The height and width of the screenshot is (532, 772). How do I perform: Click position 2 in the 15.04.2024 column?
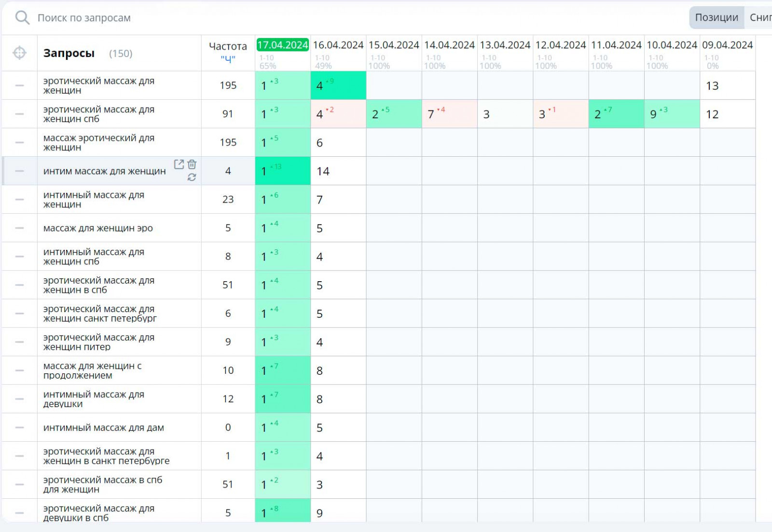[x=375, y=114]
